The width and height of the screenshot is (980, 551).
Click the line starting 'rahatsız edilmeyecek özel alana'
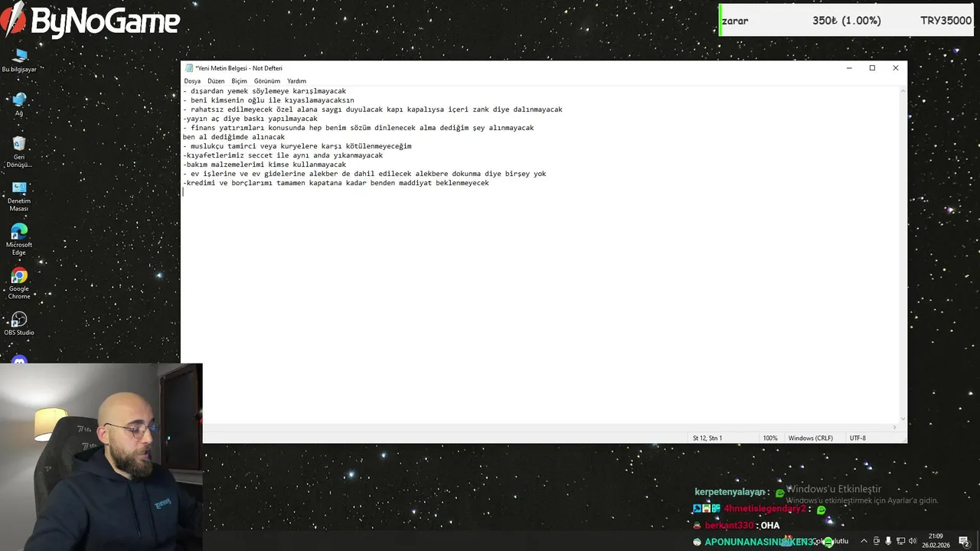373,109
